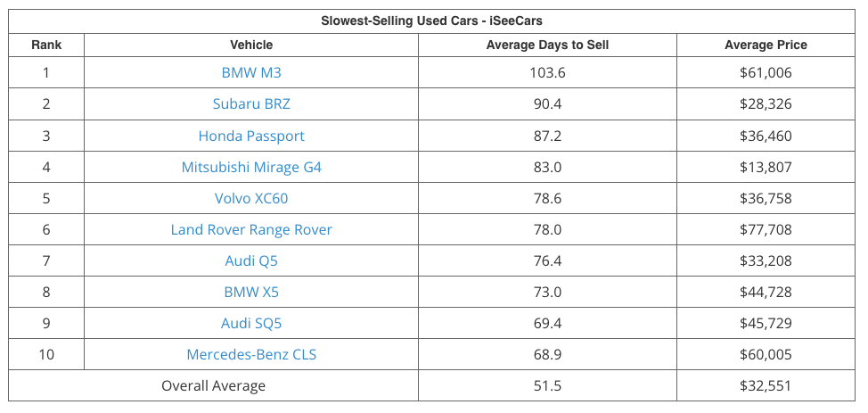Click the BMW X5 link
The height and width of the screenshot is (413, 868).
(x=251, y=293)
